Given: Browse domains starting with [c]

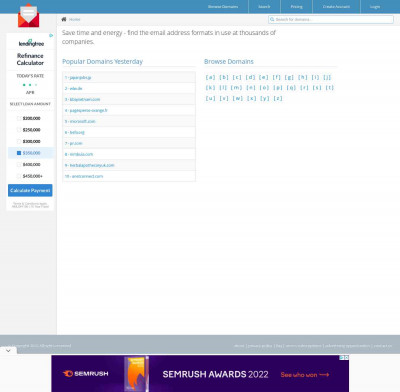Looking at the screenshot, I should coord(237,77).
